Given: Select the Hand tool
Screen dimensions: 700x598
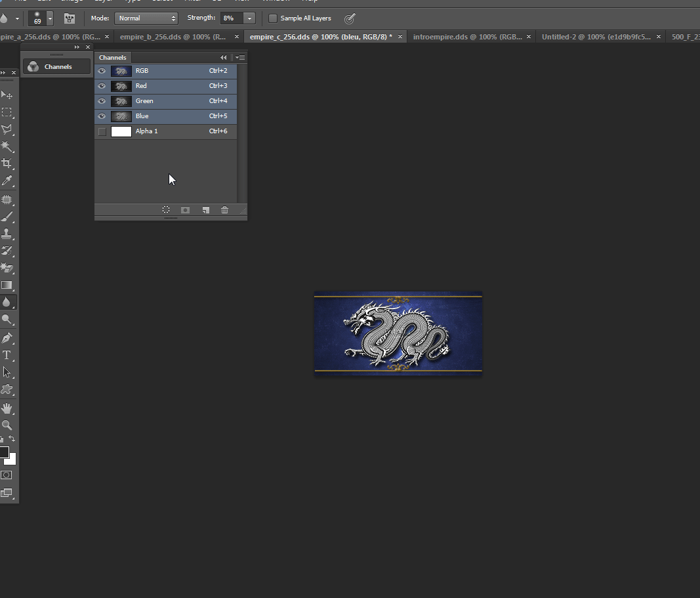Looking at the screenshot, I should (x=7, y=408).
